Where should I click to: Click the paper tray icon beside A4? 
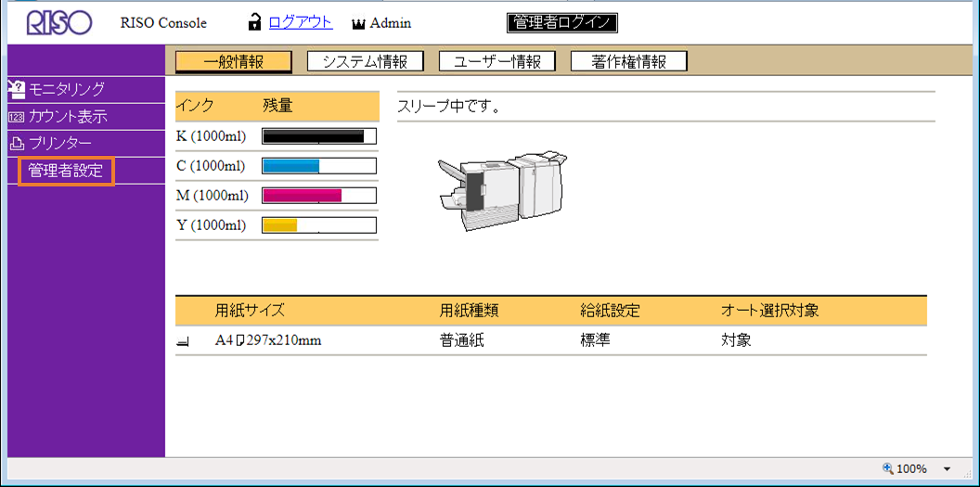click(183, 342)
